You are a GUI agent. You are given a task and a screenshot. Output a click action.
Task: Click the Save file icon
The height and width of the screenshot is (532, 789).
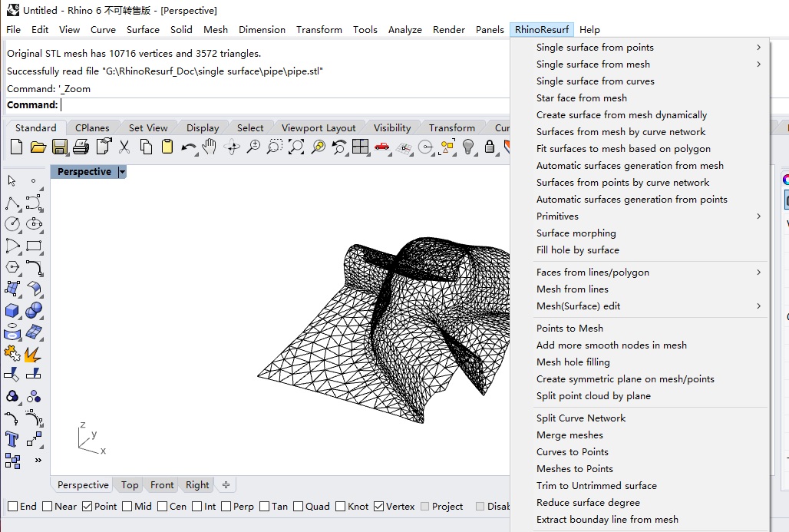tap(60, 147)
